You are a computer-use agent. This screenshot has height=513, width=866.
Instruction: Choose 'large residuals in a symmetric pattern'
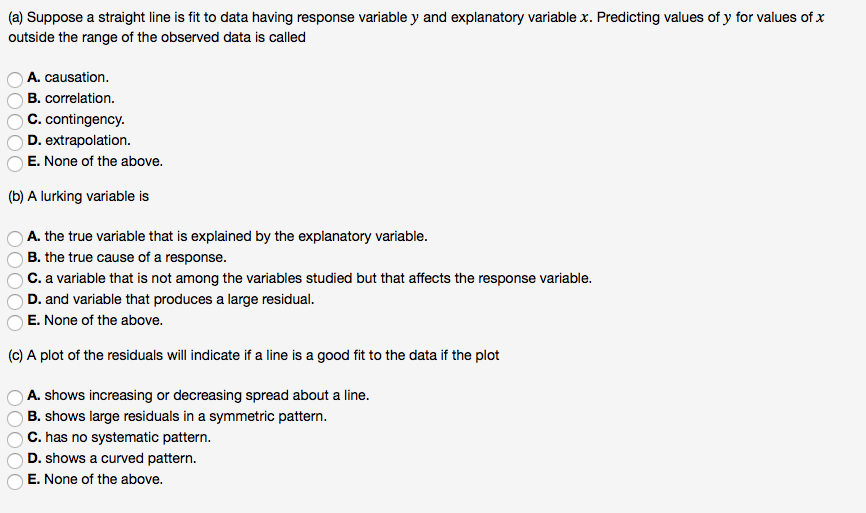tap(15, 419)
